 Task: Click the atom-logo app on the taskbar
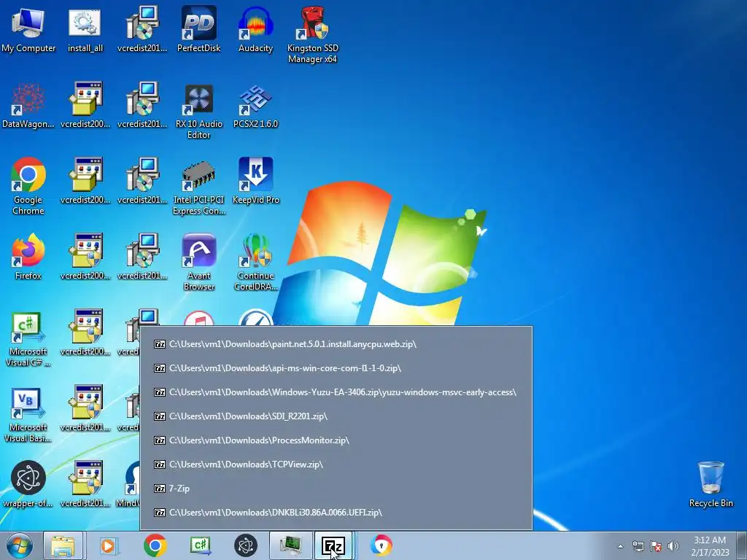tap(245, 545)
